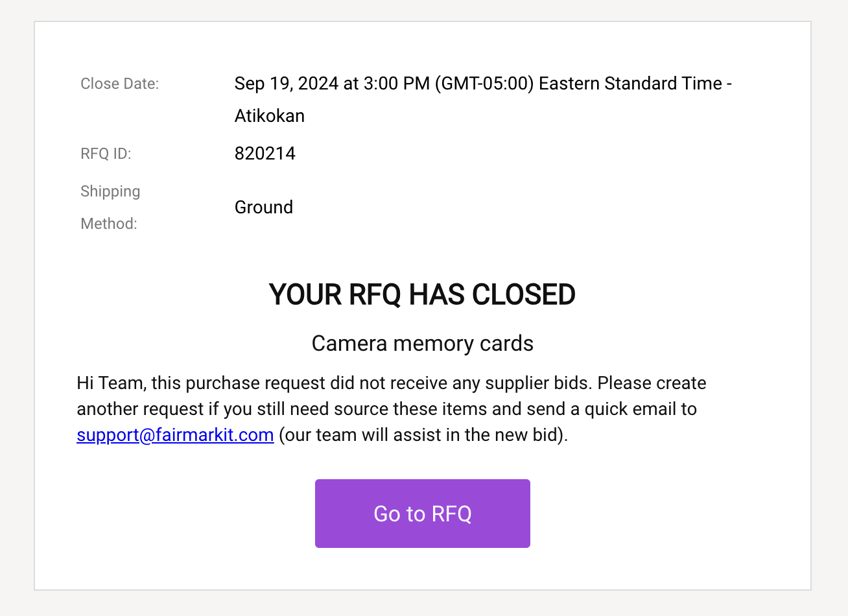Click Eastern Standard Time text
The height and width of the screenshot is (616, 848).
630,84
